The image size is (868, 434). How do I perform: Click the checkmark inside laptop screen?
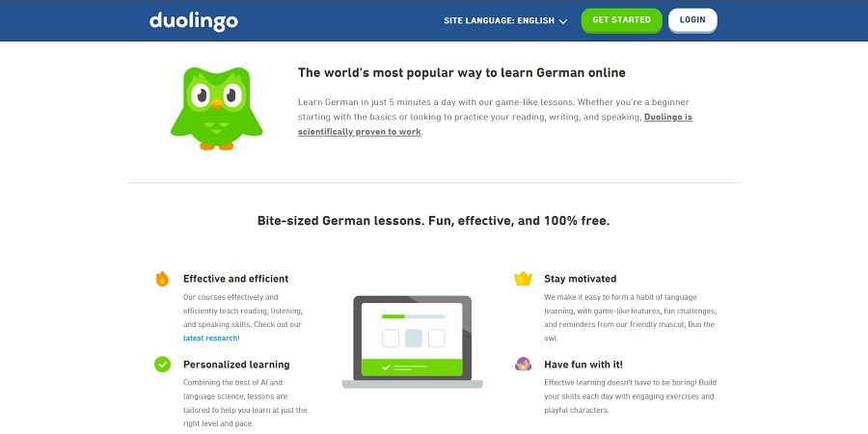[387, 367]
